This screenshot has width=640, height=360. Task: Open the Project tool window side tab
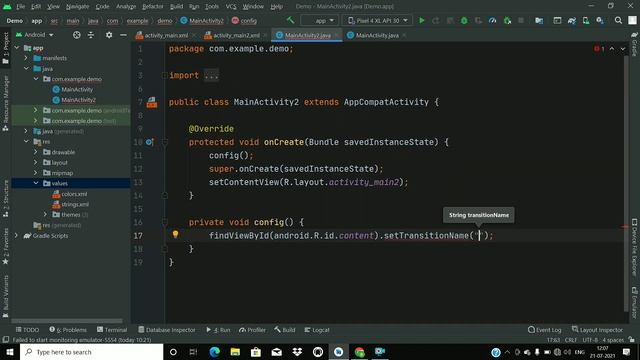pos(5,47)
